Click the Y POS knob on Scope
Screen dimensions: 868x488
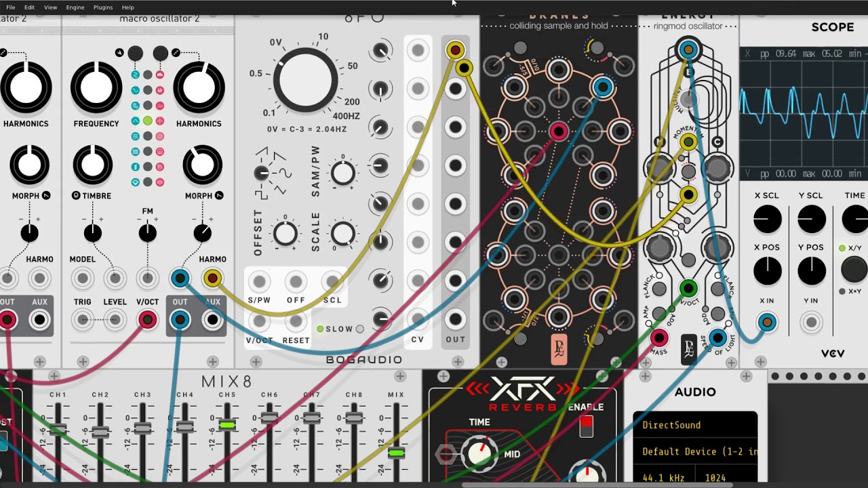[811, 271]
